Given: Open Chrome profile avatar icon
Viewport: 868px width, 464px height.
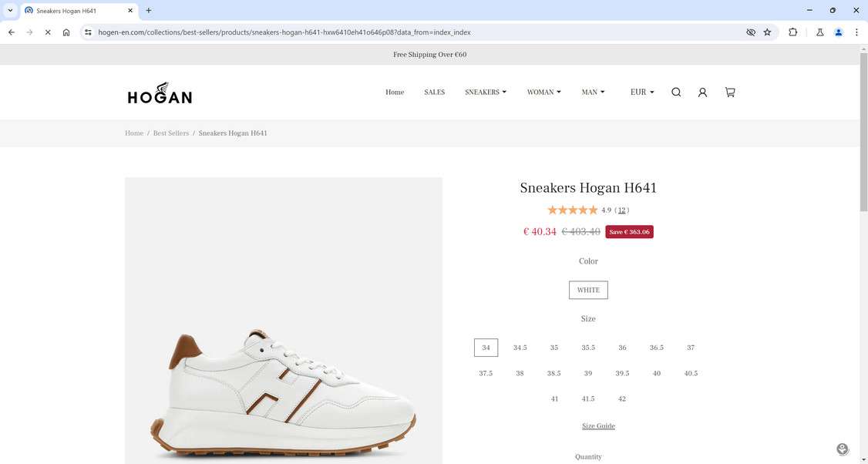Looking at the screenshot, I should click(838, 32).
